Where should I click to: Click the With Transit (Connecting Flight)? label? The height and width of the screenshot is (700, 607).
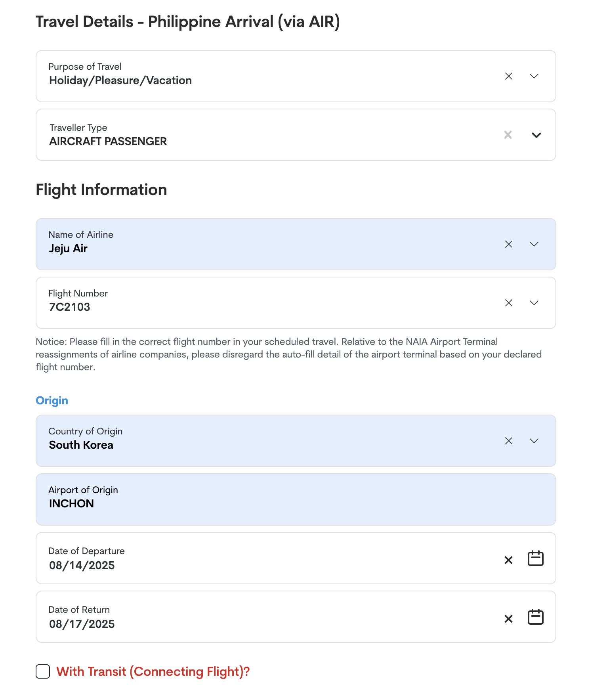[x=153, y=671]
